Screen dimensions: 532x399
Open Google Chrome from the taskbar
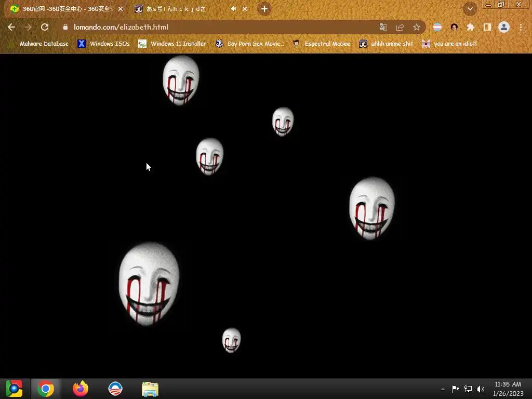46,389
